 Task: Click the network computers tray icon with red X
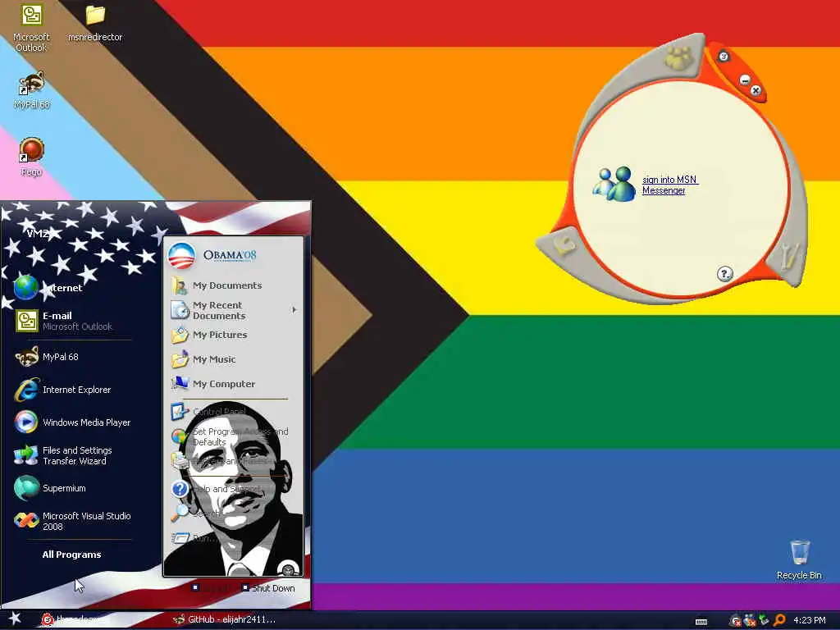tap(750, 620)
